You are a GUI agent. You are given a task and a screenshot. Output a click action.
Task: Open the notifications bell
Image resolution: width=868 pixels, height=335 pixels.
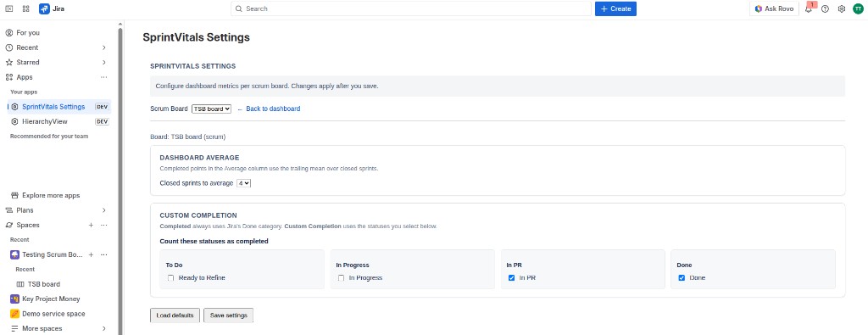(x=809, y=8)
